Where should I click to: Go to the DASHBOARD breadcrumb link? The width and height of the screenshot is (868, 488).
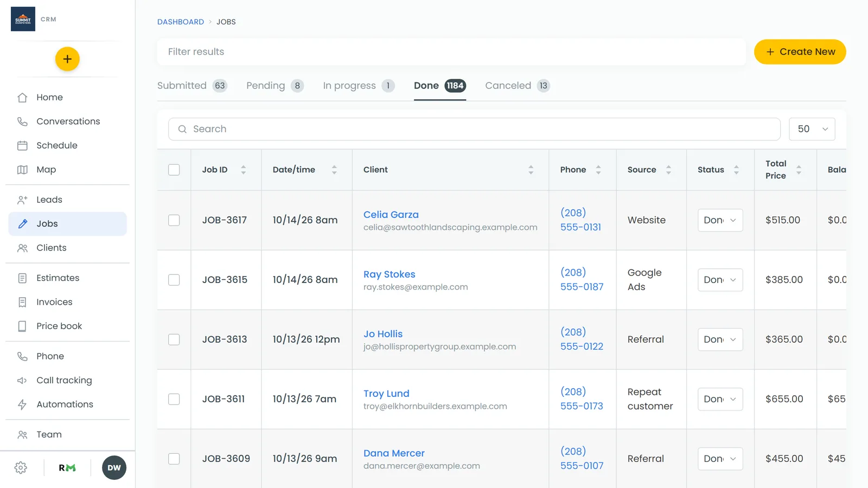click(181, 22)
